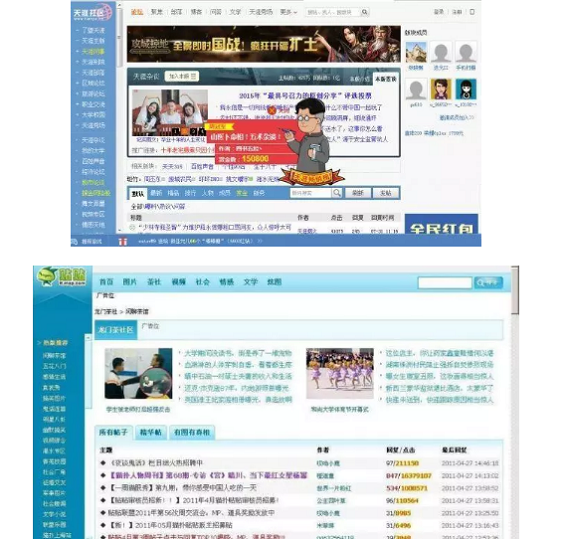Click inside the Tianya board search field
Image resolution: width=565 pixels, height=539 pixels.
click(311, 193)
